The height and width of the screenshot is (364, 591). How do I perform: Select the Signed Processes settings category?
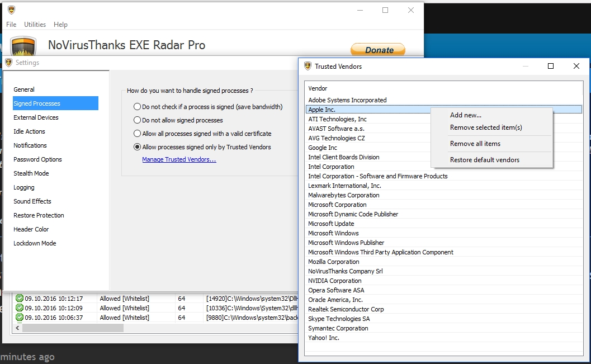[x=55, y=103]
